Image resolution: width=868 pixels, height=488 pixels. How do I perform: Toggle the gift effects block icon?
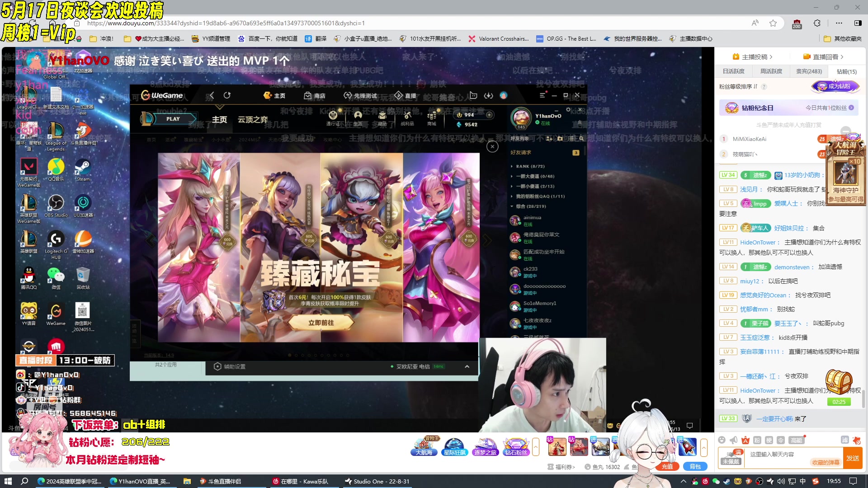pyautogui.click(x=856, y=440)
